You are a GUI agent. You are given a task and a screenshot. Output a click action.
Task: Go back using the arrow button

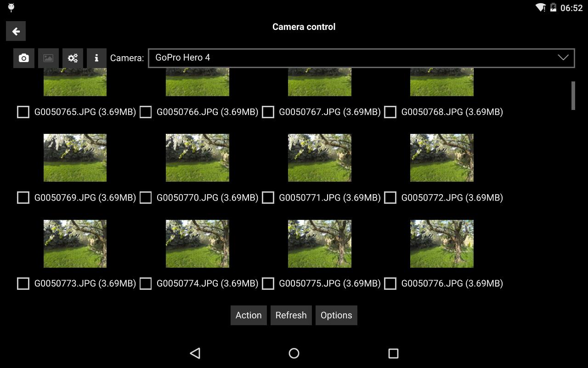click(x=16, y=31)
